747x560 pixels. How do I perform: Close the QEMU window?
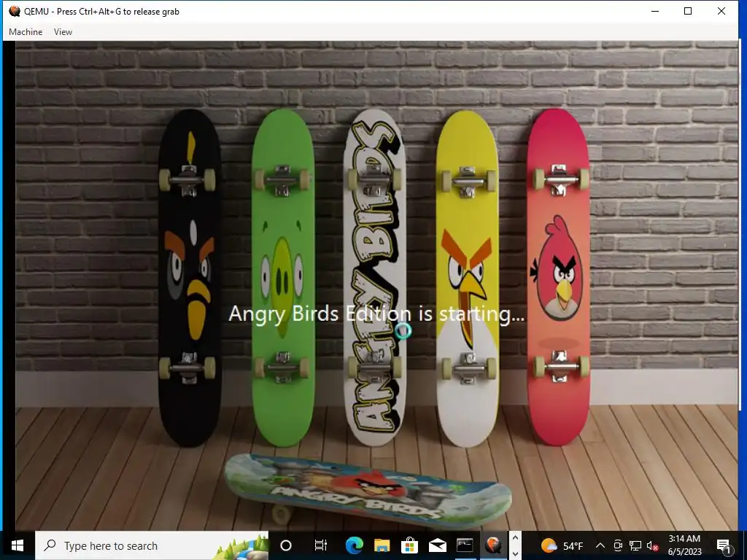point(721,11)
